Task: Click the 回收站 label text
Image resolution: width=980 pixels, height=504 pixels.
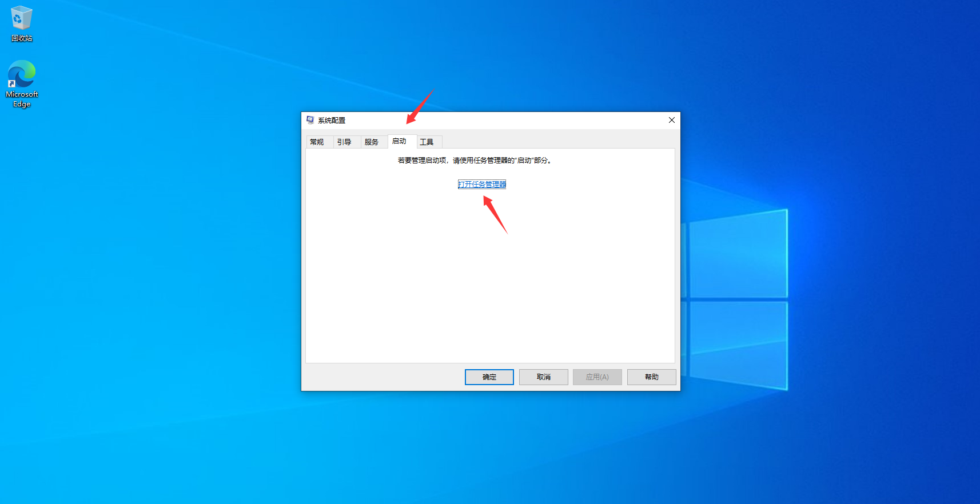Action: click(x=22, y=38)
